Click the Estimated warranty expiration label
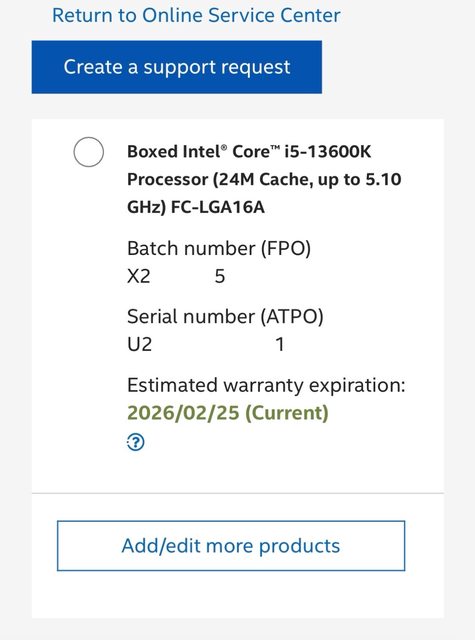Viewport: 475px width, 640px height. (x=266, y=385)
